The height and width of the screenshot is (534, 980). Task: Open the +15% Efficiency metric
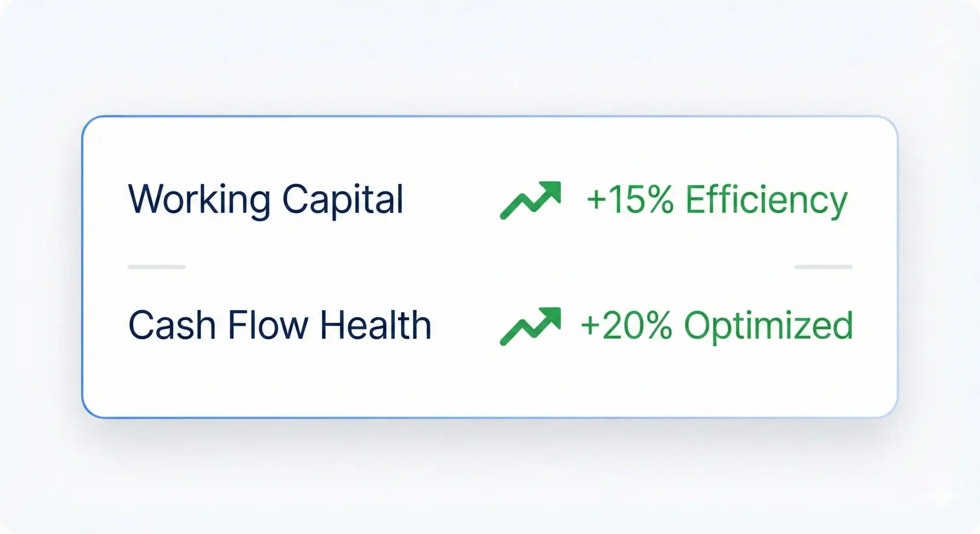coord(717,200)
